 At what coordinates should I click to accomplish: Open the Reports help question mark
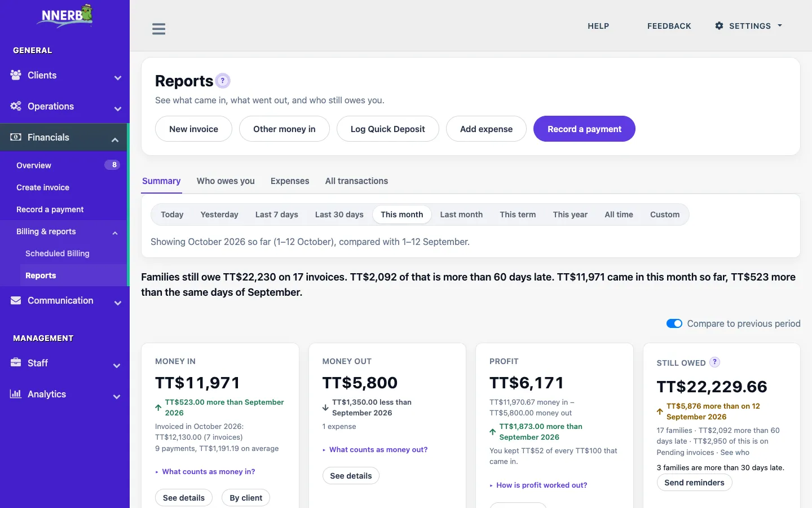(223, 81)
